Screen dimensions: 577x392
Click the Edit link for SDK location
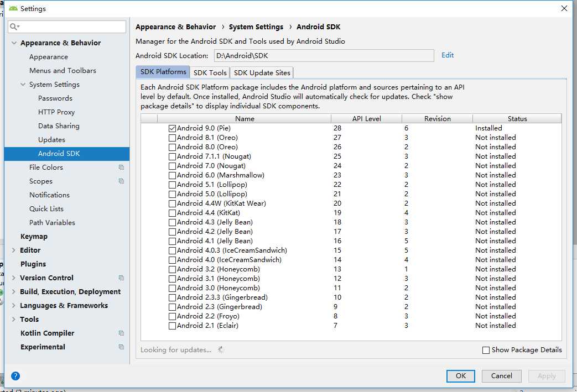(448, 55)
